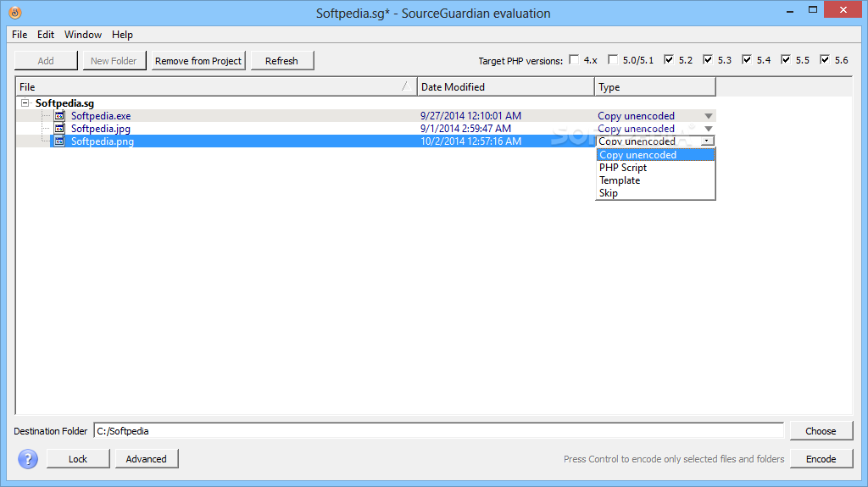This screenshot has width=868, height=487.
Task: Close the open type combo box for Softpedia.png
Action: tap(707, 141)
